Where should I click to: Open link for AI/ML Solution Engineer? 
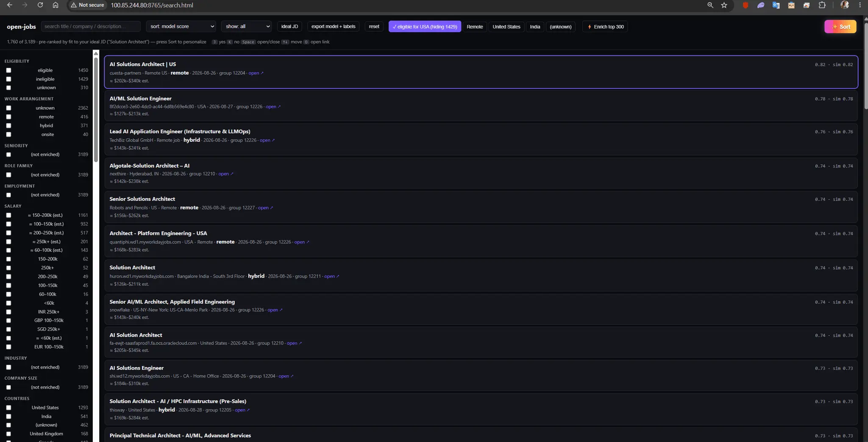(273, 107)
